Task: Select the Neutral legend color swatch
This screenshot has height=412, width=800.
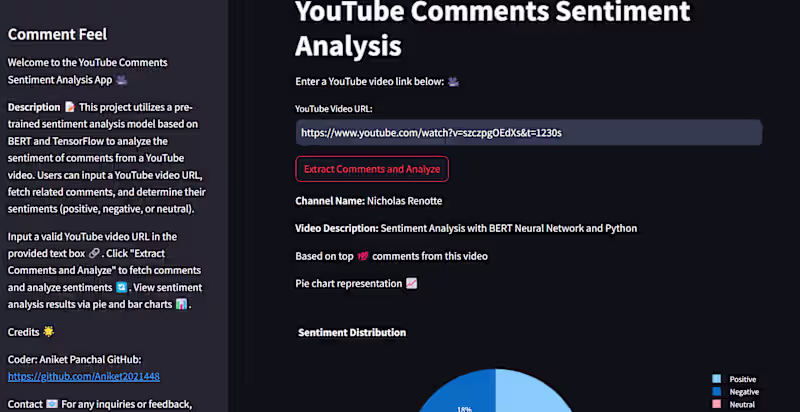Action: coord(716,404)
